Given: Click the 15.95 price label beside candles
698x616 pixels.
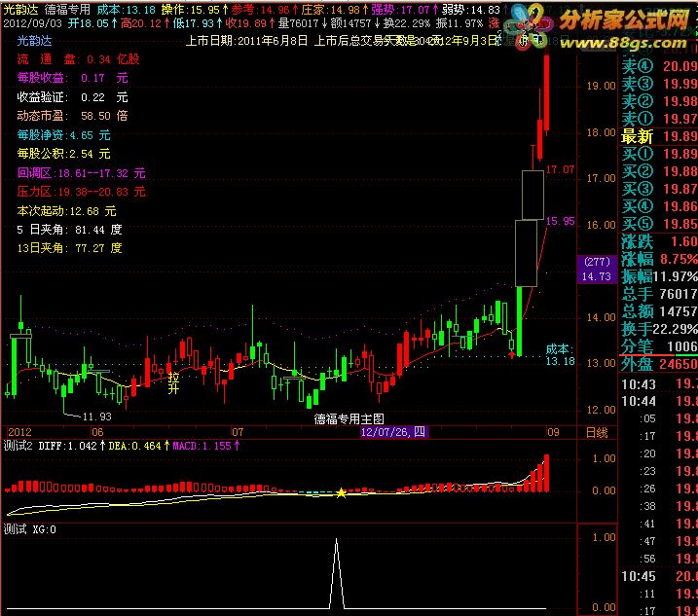Looking at the screenshot, I should pos(560,221).
